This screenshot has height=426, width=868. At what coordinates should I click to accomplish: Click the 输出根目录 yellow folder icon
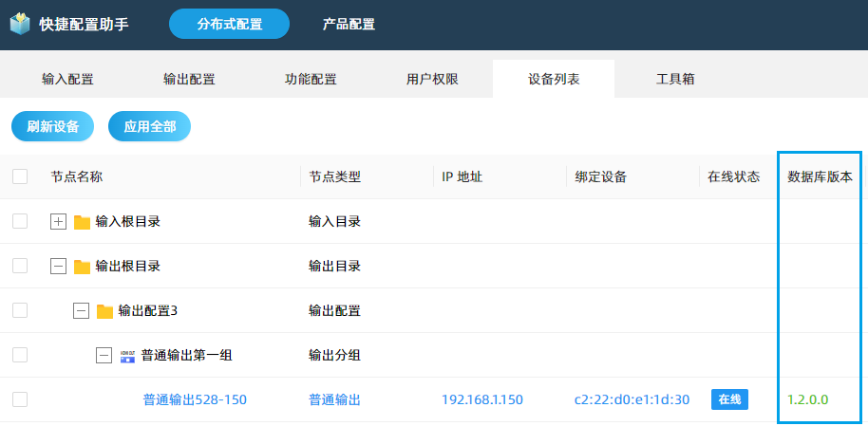(82, 267)
